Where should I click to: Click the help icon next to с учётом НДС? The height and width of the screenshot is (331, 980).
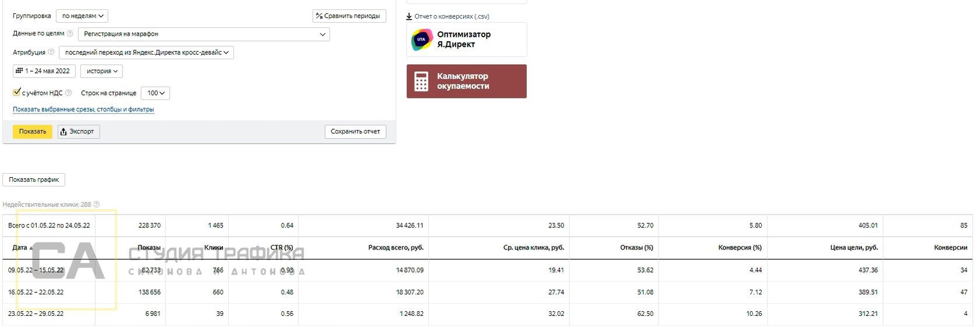coord(68,93)
